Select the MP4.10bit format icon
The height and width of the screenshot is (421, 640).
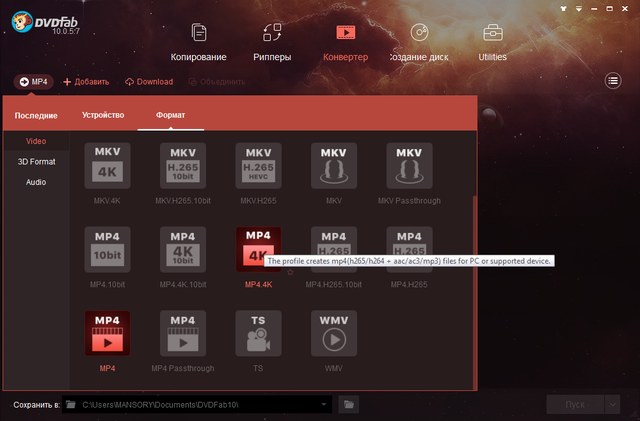pyautogui.click(x=107, y=249)
